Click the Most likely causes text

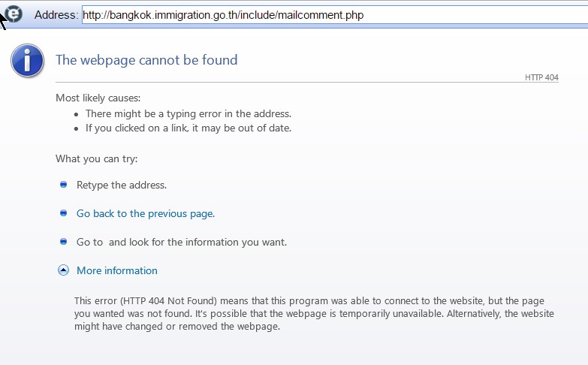[x=98, y=98]
